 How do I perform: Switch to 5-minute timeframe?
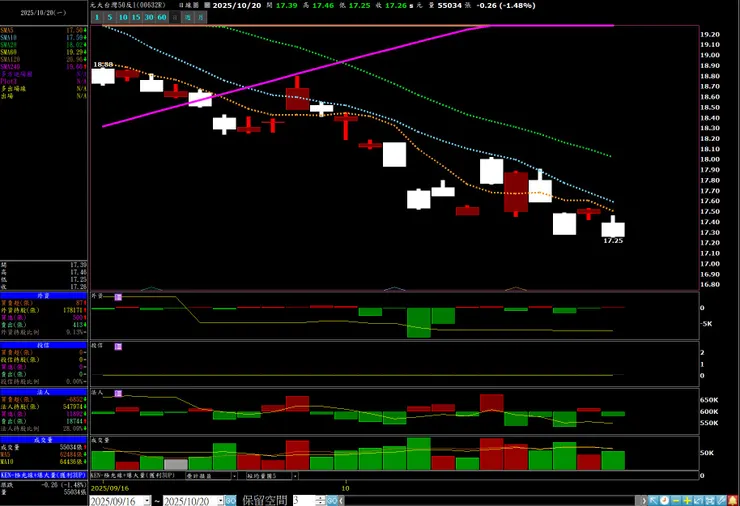click(x=109, y=17)
